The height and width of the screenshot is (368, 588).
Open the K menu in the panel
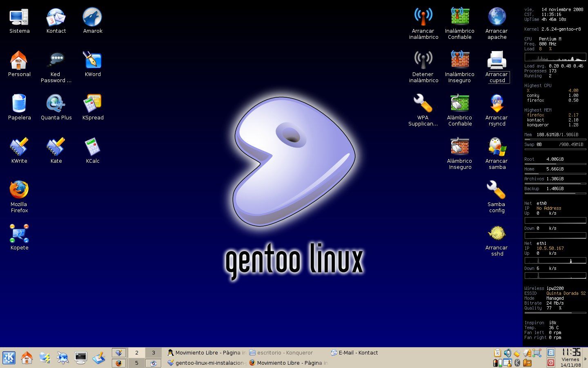tap(9, 358)
